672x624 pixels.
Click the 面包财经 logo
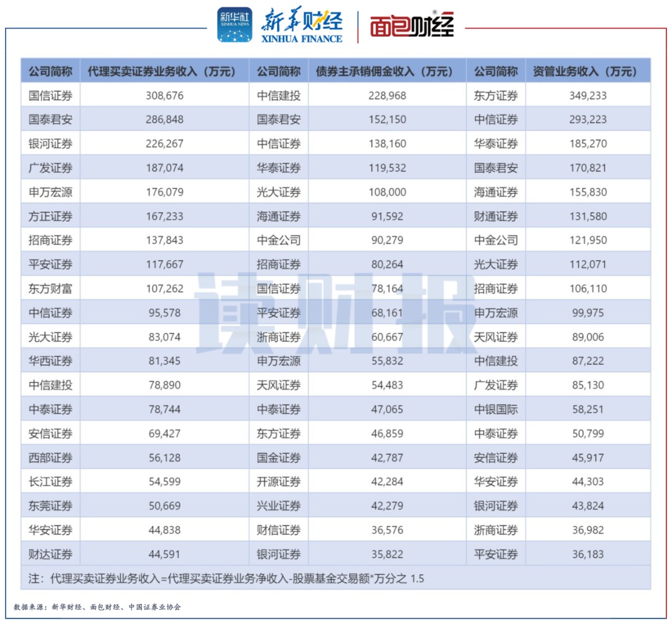pos(412,25)
